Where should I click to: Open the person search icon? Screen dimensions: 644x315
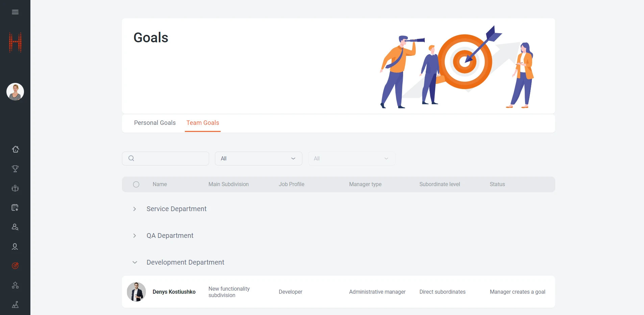(x=15, y=227)
